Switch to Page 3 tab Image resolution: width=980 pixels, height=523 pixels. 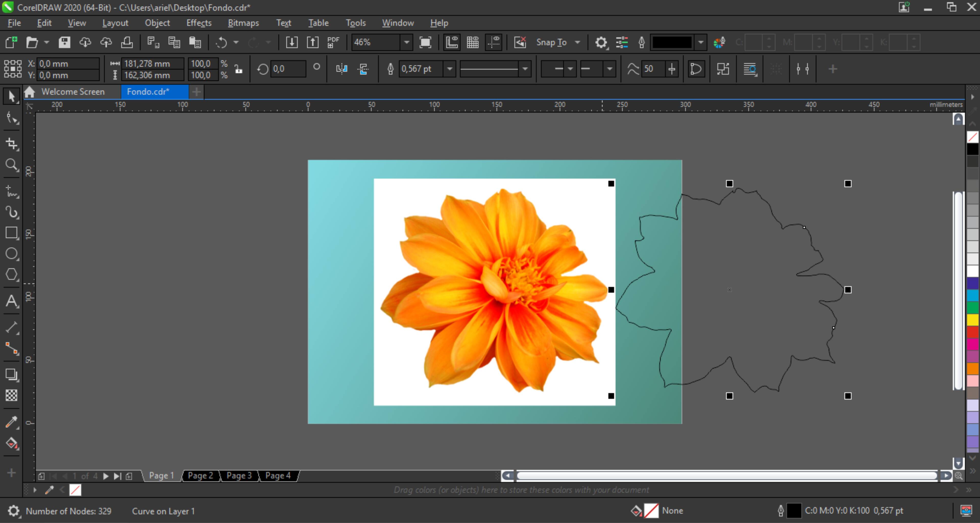(x=239, y=476)
